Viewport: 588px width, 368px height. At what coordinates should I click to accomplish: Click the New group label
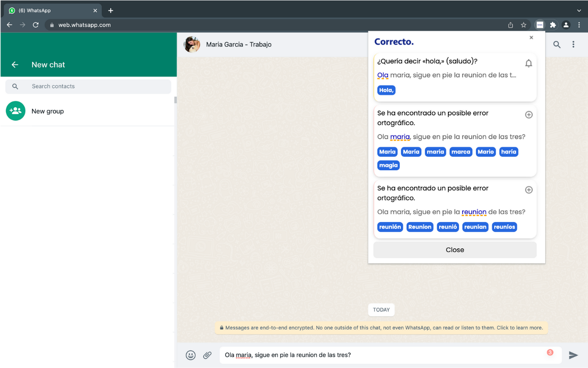[x=48, y=111]
